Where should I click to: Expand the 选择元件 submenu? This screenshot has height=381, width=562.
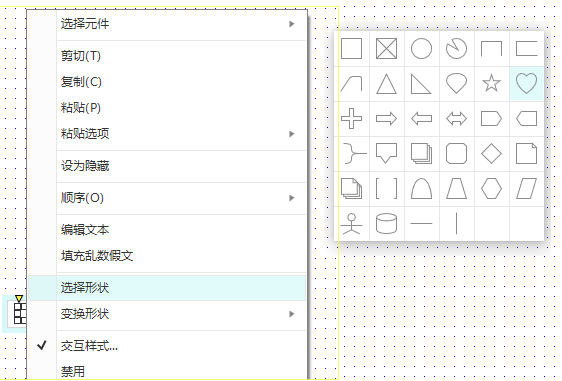pyautogui.click(x=167, y=24)
